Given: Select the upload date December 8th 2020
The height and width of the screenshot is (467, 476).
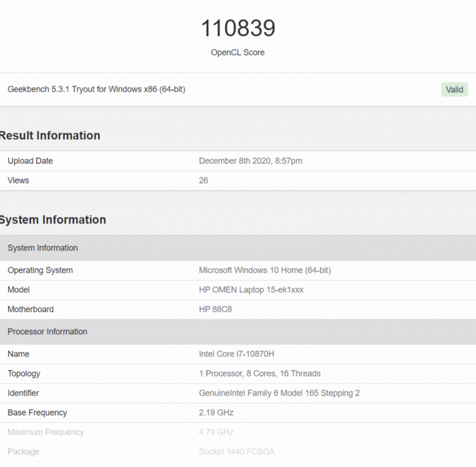Looking at the screenshot, I should [x=250, y=161].
